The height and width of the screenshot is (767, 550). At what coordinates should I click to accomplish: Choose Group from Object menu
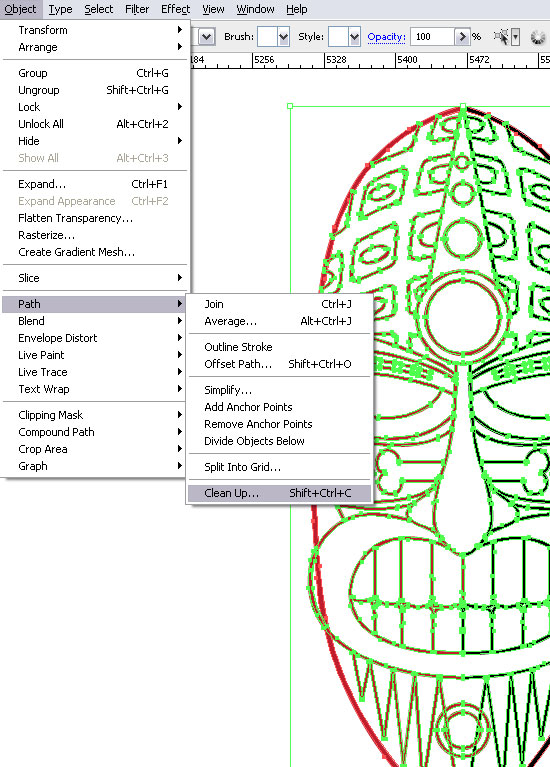tap(94, 73)
